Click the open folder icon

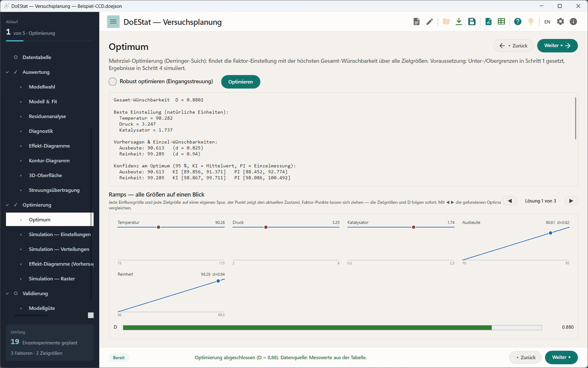[446, 22]
